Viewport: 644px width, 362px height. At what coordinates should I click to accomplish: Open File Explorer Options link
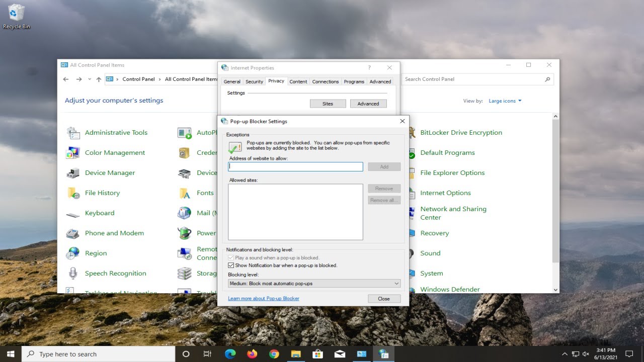[452, 173]
